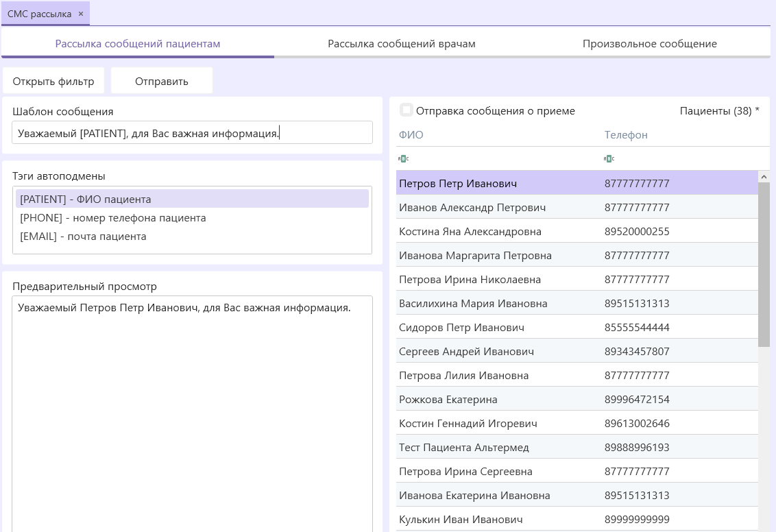
Task: Switch to Рассылка сообщений пациентам tab
Action: (x=138, y=44)
